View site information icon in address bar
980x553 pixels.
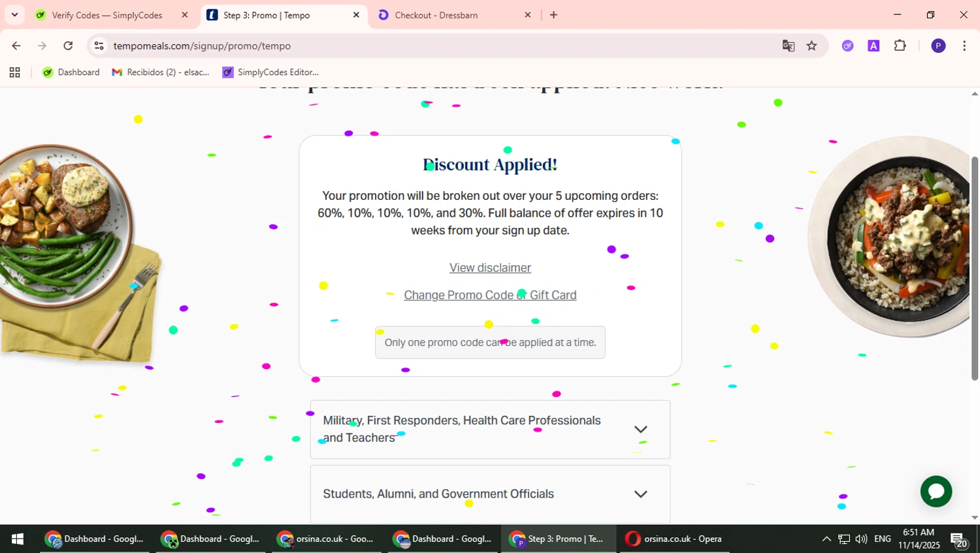(x=99, y=46)
